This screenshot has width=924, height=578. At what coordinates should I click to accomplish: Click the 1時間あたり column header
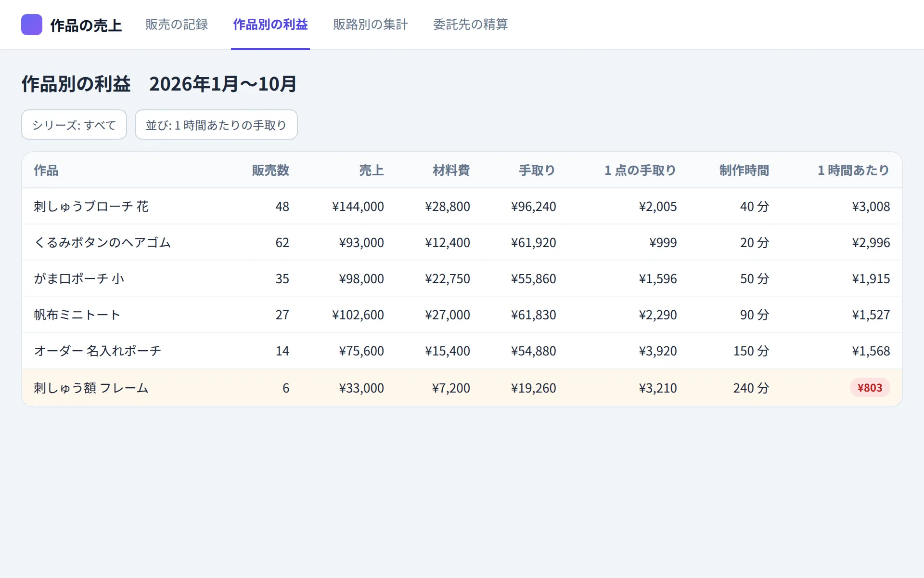click(x=854, y=170)
